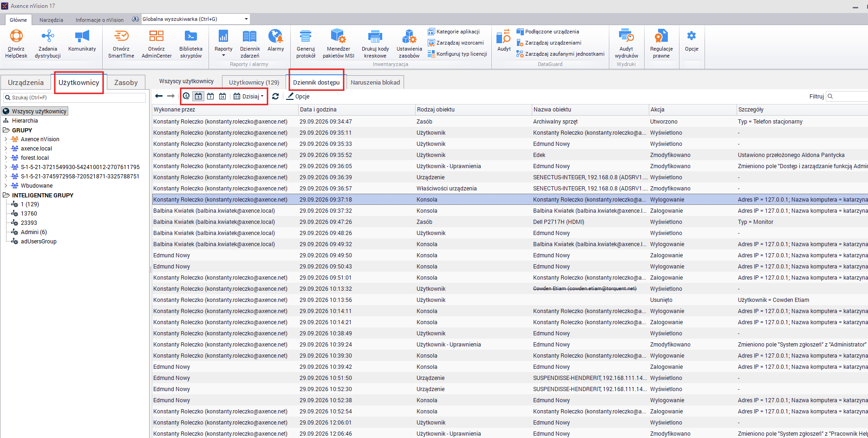Open Użytkownicy (129) tab

point(254,82)
